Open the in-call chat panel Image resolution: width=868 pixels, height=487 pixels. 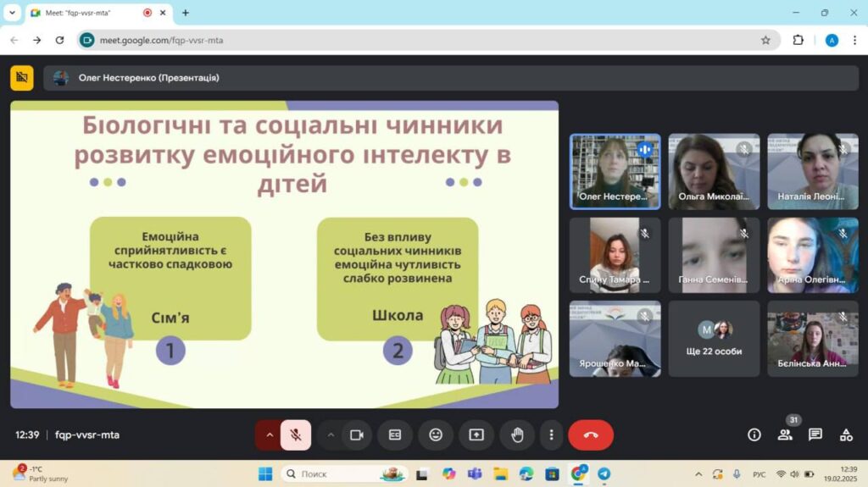pyautogui.click(x=815, y=434)
